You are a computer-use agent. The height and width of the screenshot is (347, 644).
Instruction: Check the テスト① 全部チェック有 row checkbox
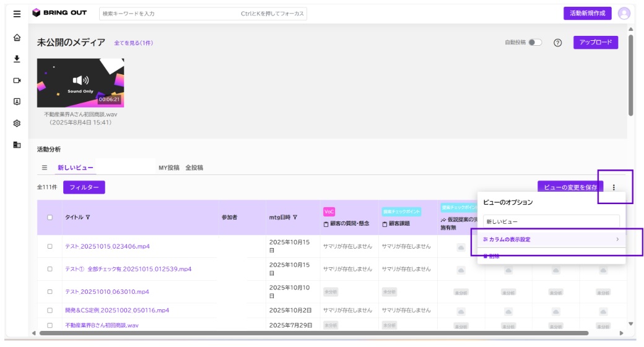[x=50, y=269]
